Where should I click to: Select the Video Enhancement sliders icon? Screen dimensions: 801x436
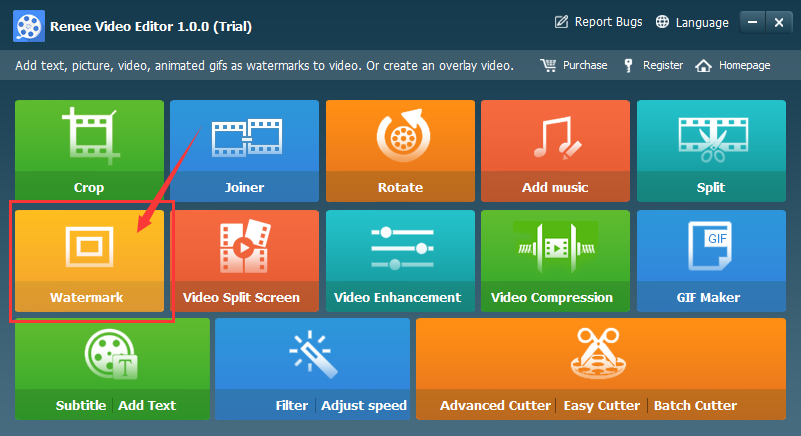click(x=403, y=248)
